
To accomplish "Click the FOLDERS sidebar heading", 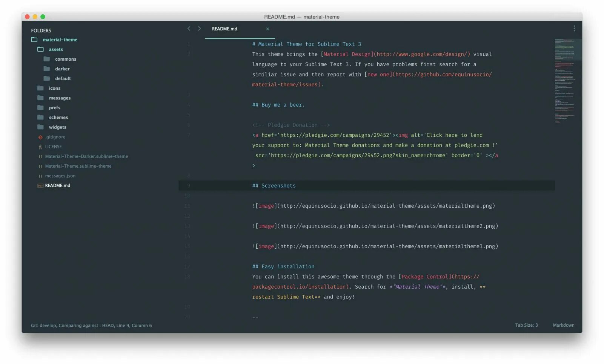I will click(41, 31).
